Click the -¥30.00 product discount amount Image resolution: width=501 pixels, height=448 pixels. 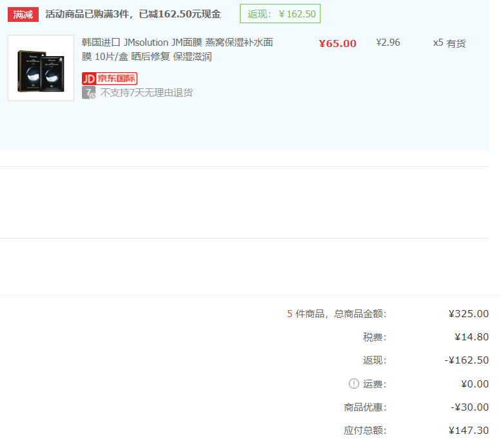pyautogui.click(x=469, y=407)
